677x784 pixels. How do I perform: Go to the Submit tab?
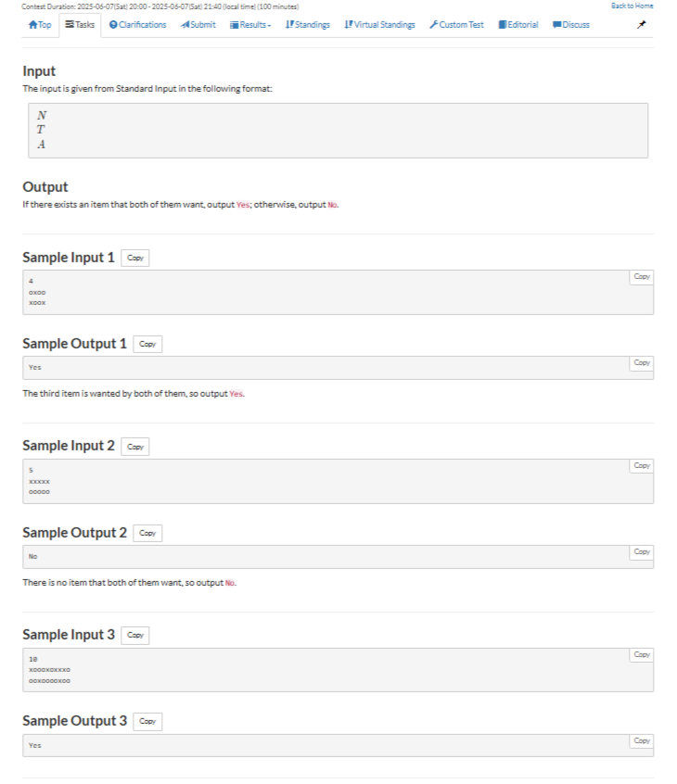[x=198, y=25]
